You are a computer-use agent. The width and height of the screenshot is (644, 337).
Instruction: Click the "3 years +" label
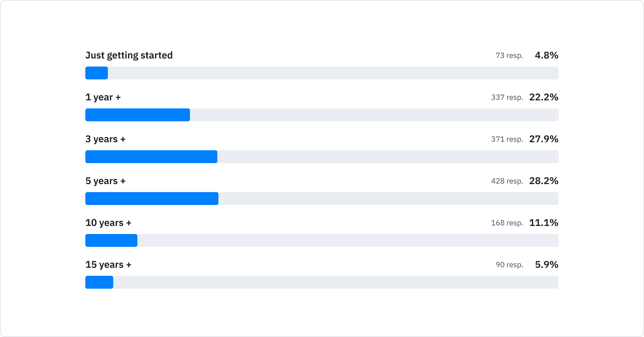click(x=105, y=139)
